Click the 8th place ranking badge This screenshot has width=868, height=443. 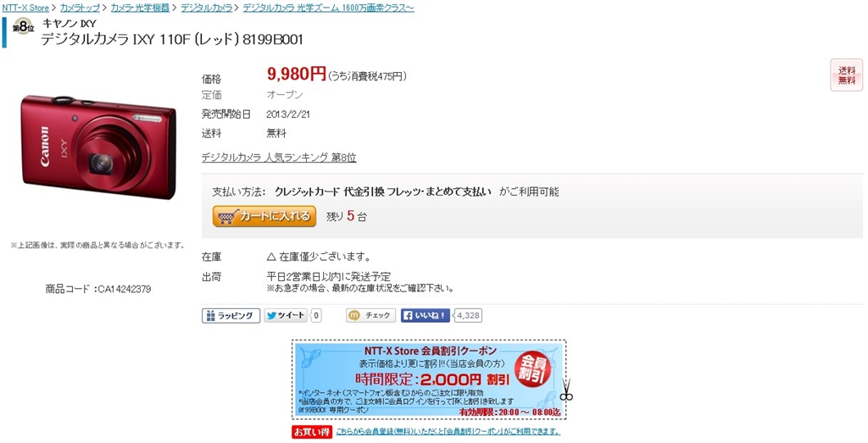click(x=23, y=26)
